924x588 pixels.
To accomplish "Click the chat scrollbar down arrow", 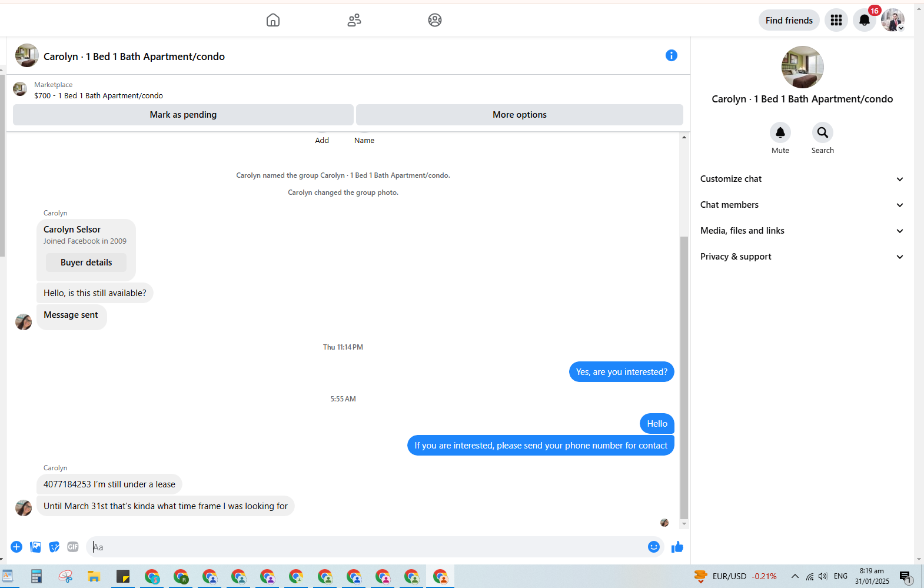I will (684, 524).
